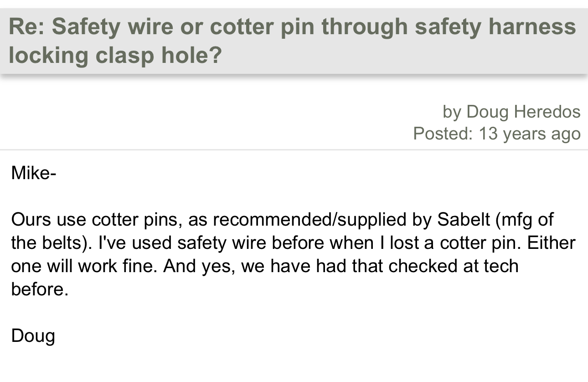This screenshot has height=382, width=588.
Task: Click 'safety harness' in the post title
Action: click(495, 27)
